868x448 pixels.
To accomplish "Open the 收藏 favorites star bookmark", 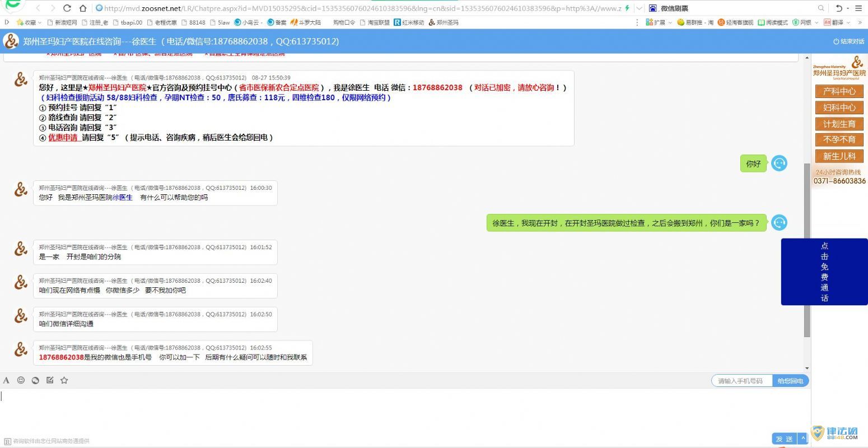I will tap(26, 22).
